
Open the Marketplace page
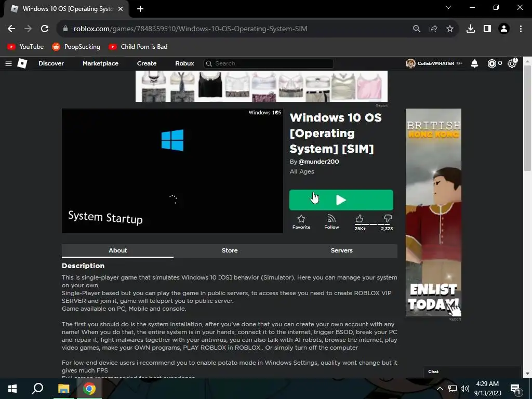pos(100,63)
